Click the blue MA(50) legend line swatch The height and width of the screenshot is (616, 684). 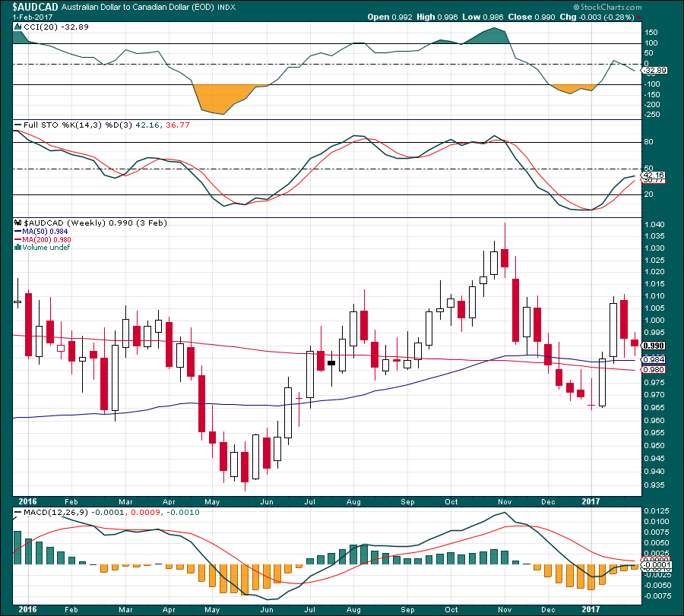18,232
